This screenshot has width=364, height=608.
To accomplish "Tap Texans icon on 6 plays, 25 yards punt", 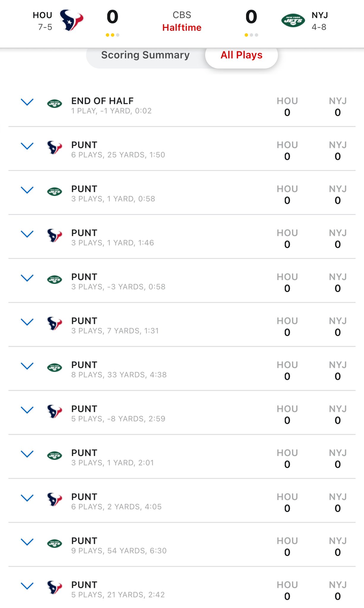I will pyautogui.click(x=55, y=148).
